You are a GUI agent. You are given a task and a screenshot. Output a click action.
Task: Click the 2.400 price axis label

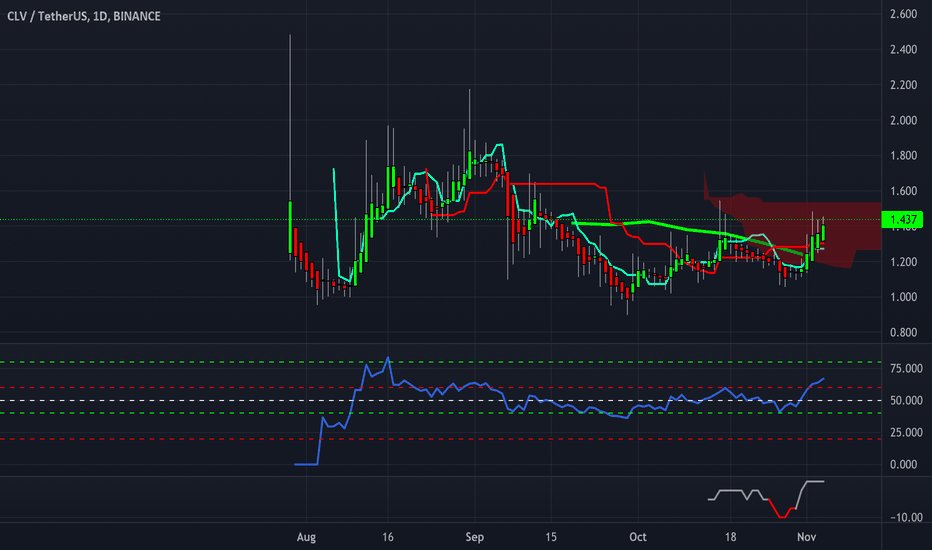pyautogui.click(x=903, y=49)
